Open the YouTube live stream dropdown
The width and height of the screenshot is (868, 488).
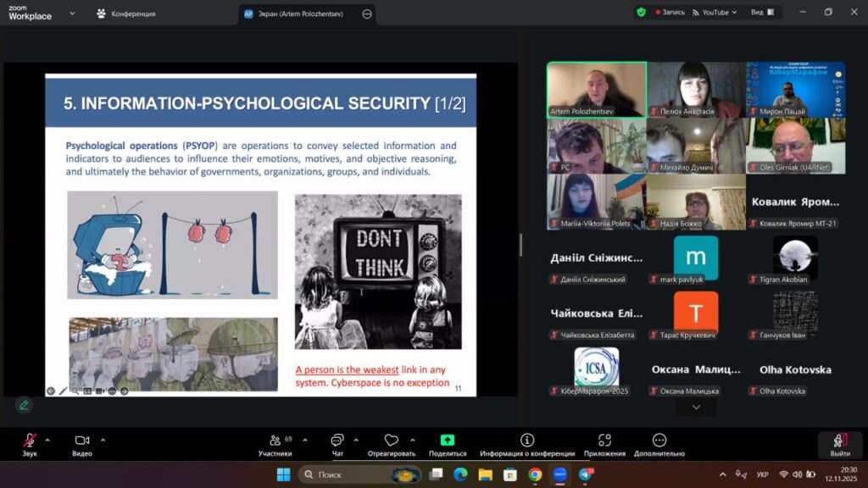pyautogui.click(x=715, y=13)
